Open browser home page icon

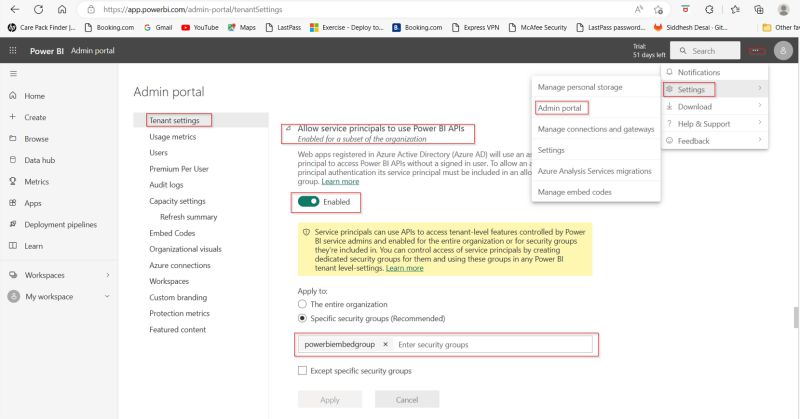point(62,9)
